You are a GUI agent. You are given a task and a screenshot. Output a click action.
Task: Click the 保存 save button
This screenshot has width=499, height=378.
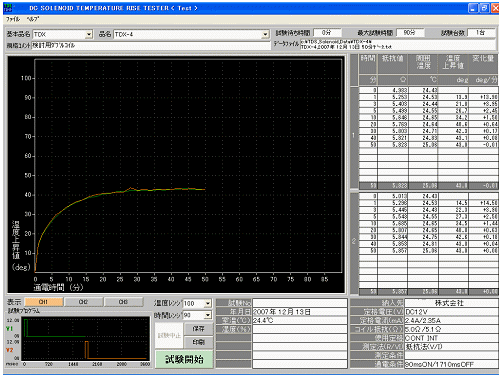tap(198, 329)
